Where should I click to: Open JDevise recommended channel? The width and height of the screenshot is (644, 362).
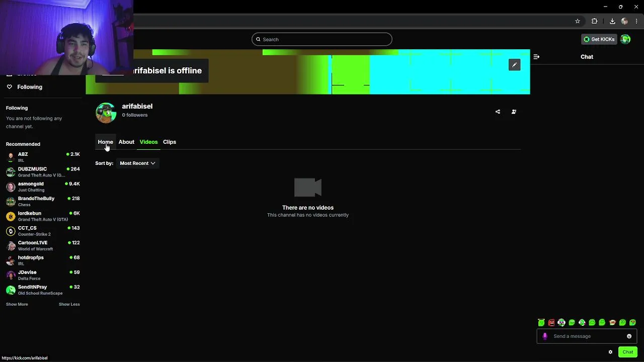43,275
